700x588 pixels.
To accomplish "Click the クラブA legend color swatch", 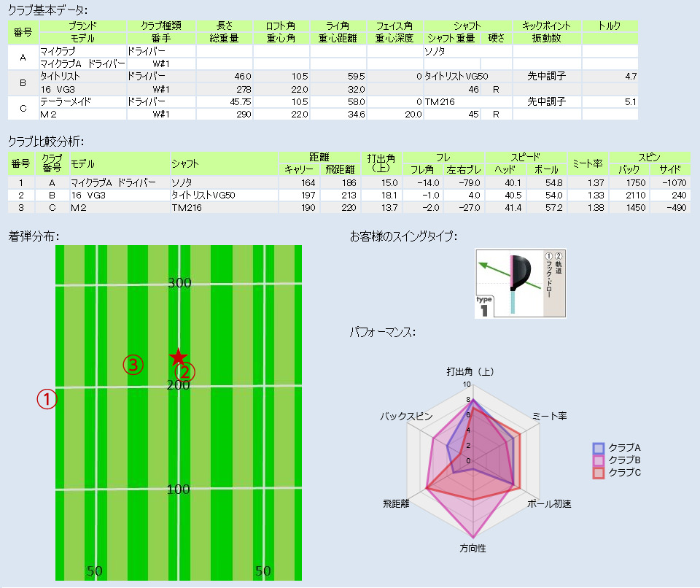I will pyautogui.click(x=598, y=448).
